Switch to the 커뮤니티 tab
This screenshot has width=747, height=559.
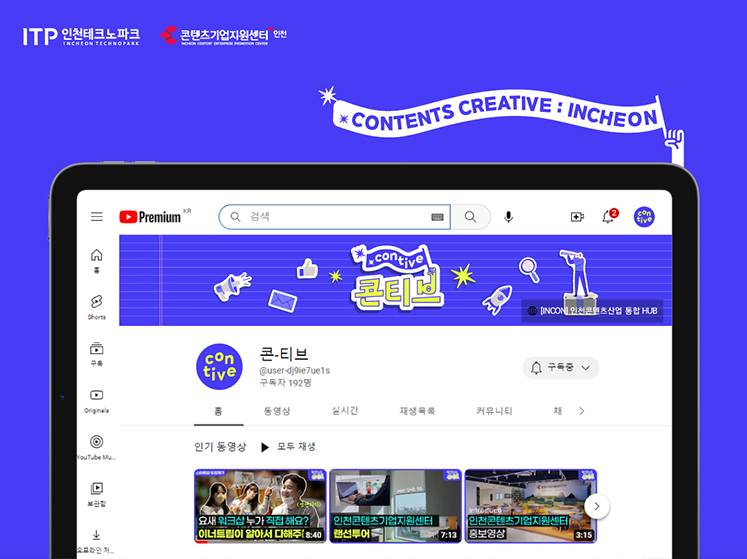[494, 411]
